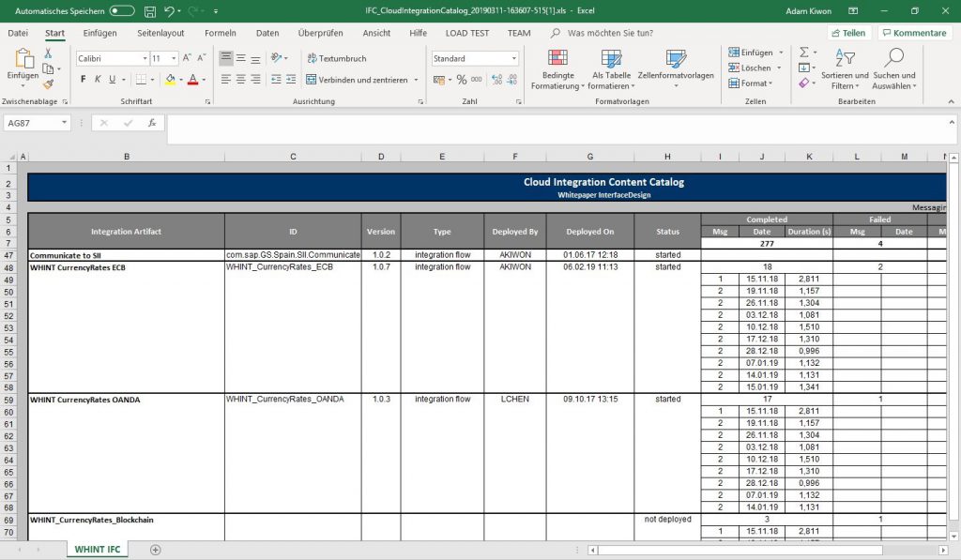Add a decimal place

[497, 80]
